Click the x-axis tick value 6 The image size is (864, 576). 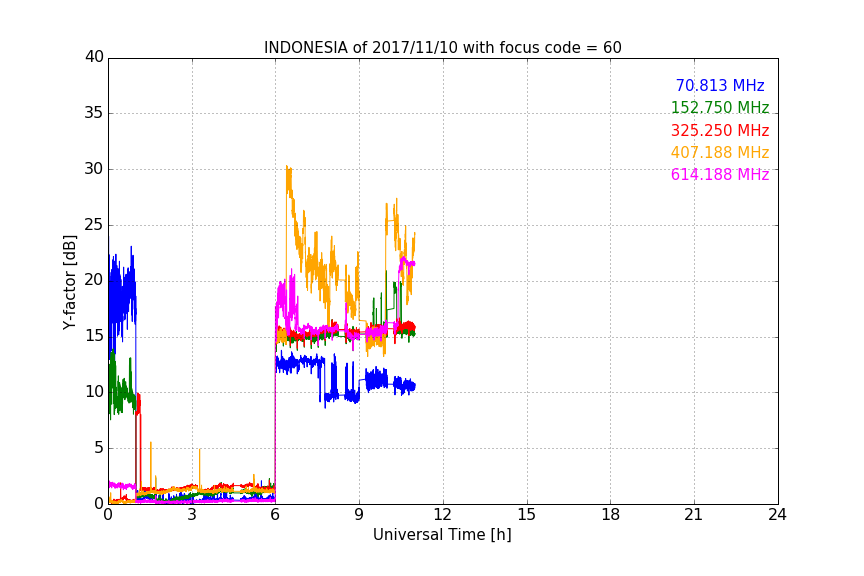[276, 515]
